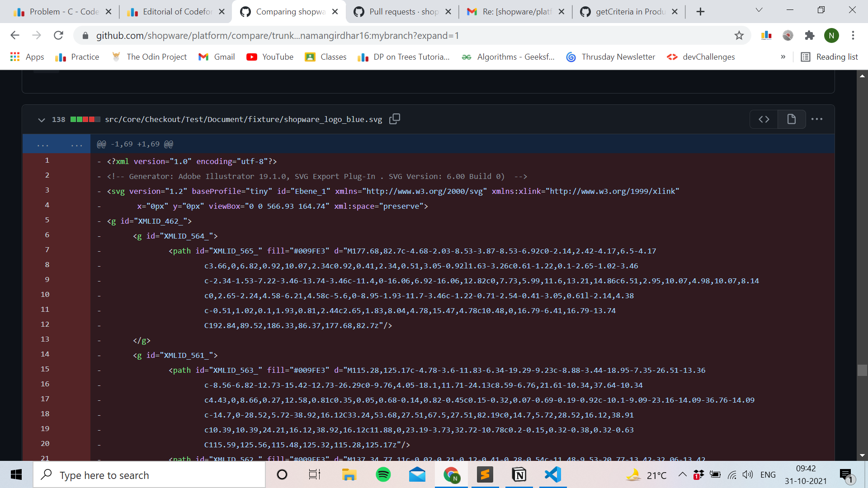View site information padlock in address bar
The image size is (868, 488).
click(x=85, y=35)
